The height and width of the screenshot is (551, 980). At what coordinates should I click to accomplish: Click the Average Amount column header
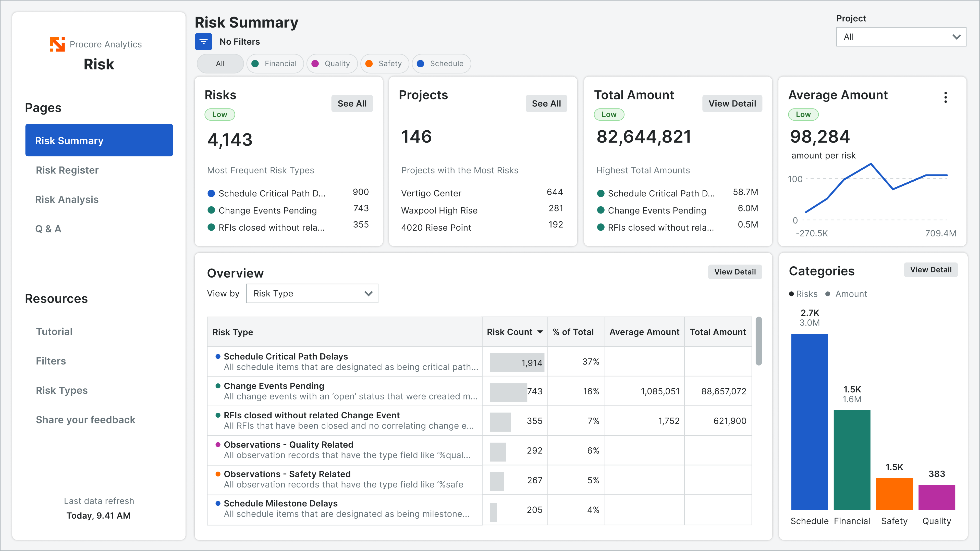click(644, 332)
